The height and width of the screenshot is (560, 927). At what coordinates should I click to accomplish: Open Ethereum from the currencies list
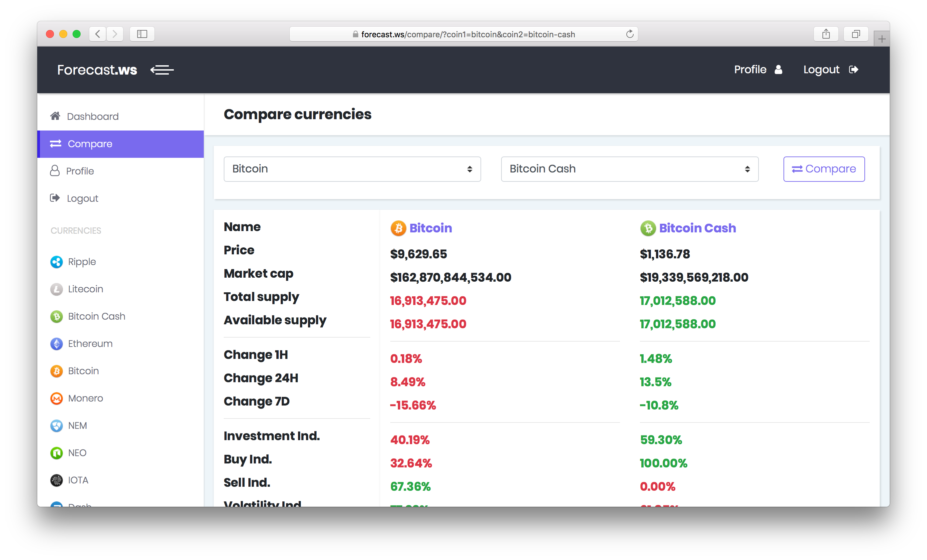tap(90, 343)
